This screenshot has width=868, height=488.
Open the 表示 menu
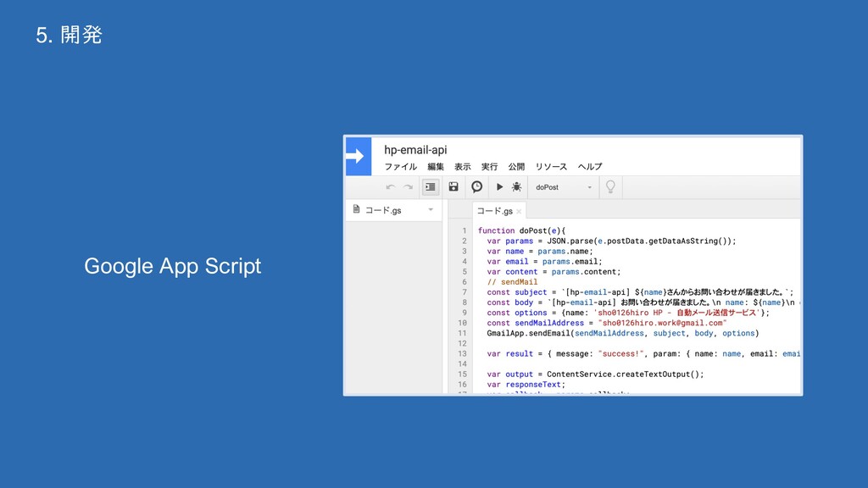[463, 167]
